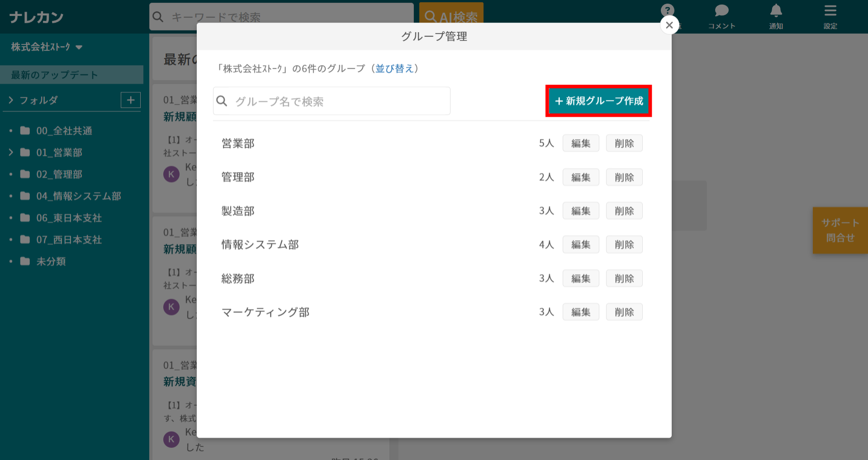868x460 pixels.
Task: Open the 06_東日本支社 folder
Action: (69, 218)
